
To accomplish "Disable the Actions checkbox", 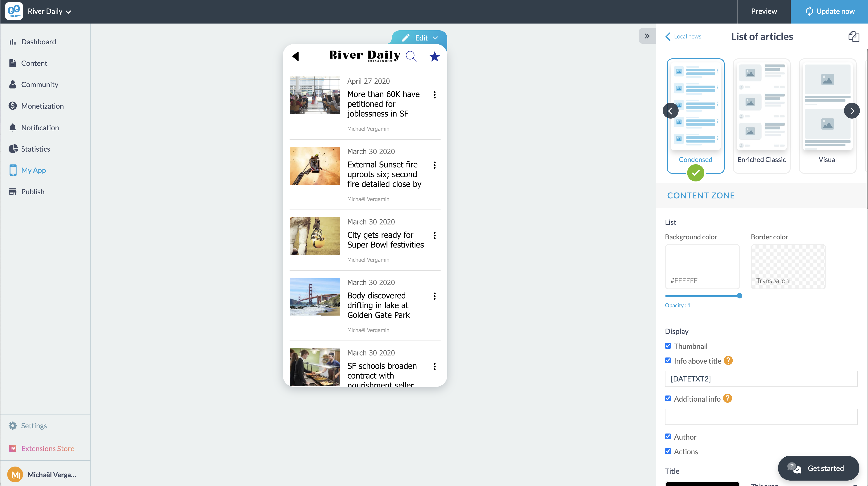I will (668, 451).
